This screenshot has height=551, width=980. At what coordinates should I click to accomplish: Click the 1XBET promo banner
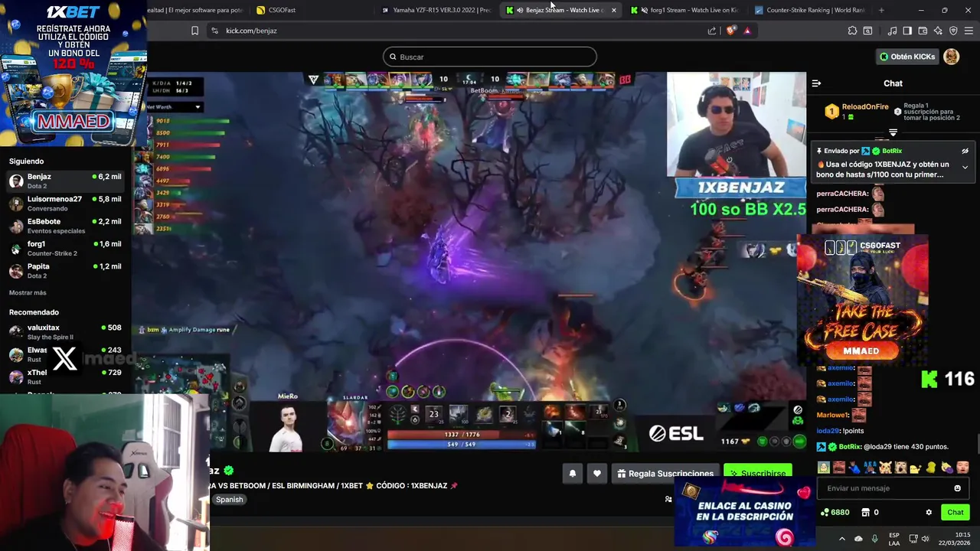coord(73,73)
